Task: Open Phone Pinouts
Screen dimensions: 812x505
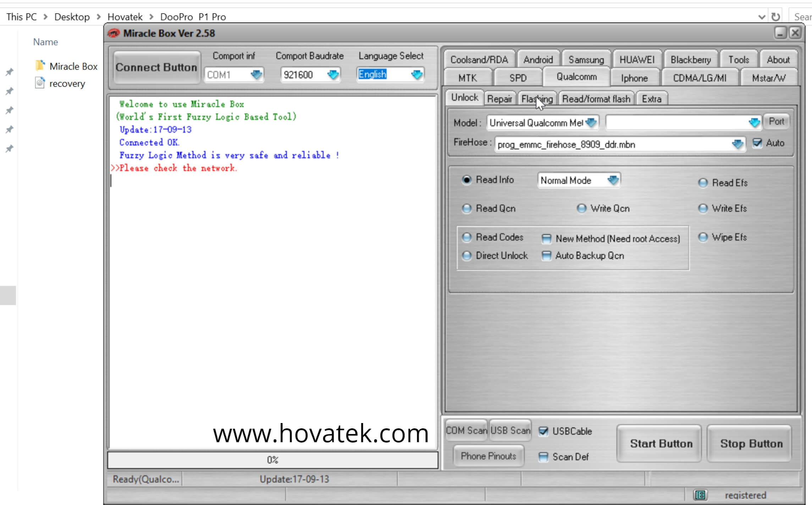Action: coord(488,456)
